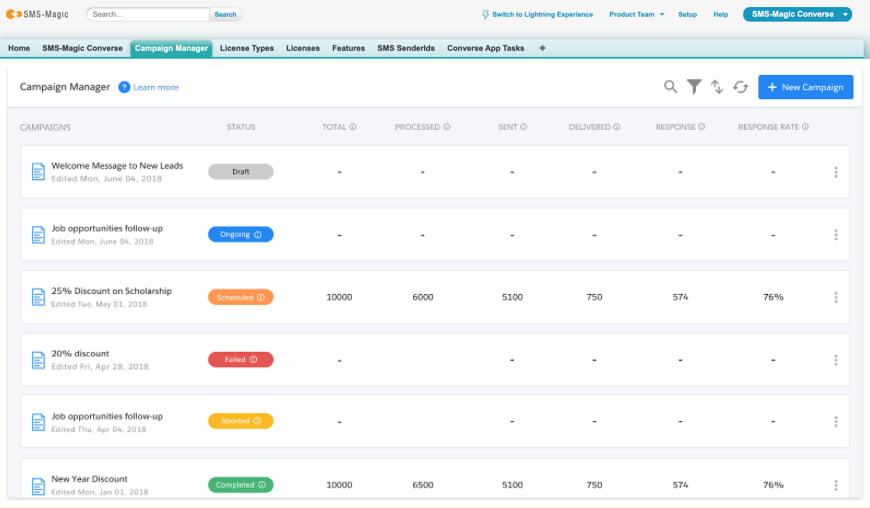
Task: Click the CAMPAIGNS column header
Action: [45, 127]
